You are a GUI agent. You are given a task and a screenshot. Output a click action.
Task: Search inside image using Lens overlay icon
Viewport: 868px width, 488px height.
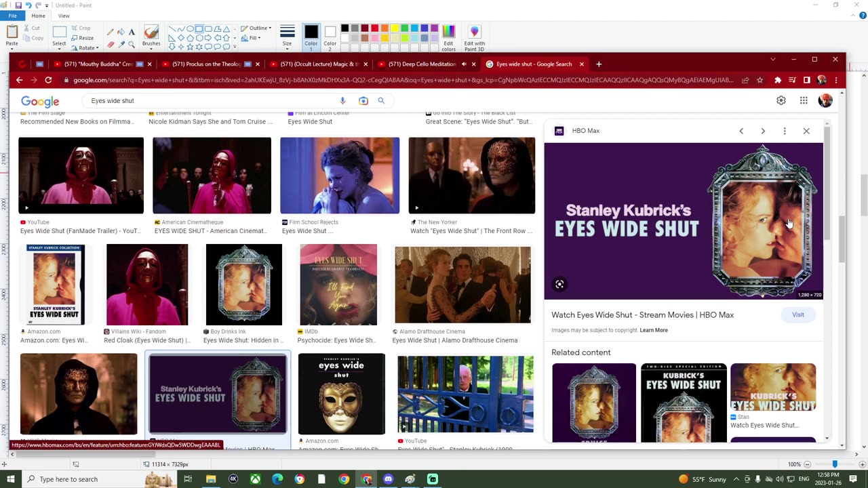[559, 285]
